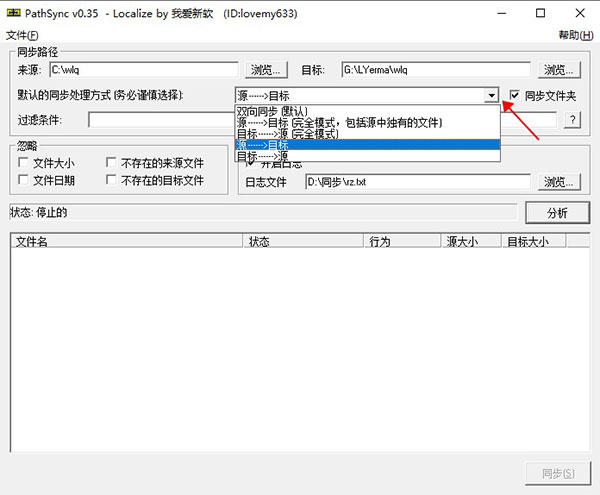The width and height of the screenshot is (600, 495).
Task: Click the 文件名 column header
Action: (x=127, y=241)
